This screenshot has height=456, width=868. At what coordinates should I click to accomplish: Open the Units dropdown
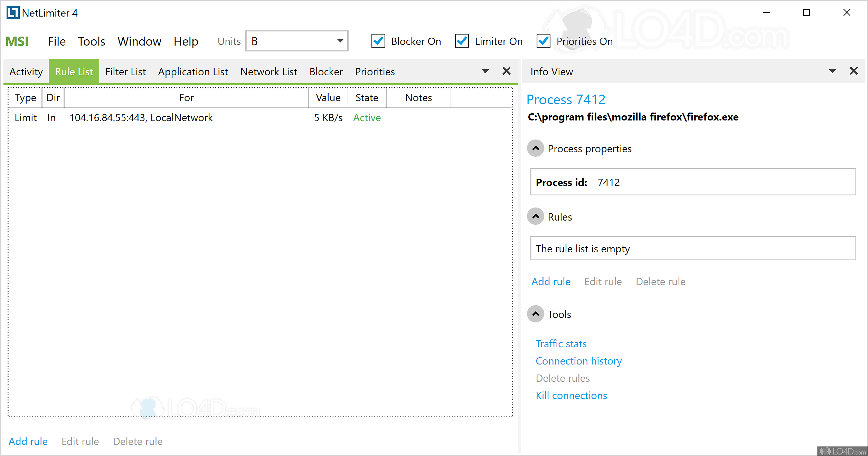pyautogui.click(x=297, y=41)
